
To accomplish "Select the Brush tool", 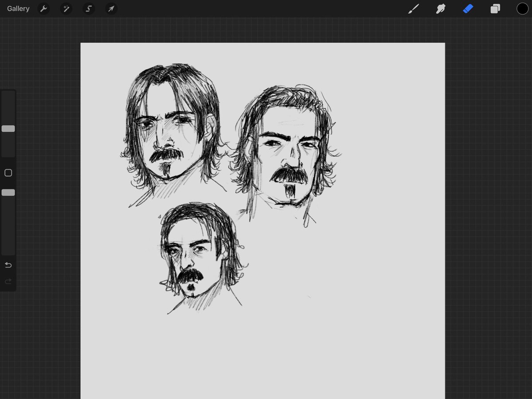I will coord(413,8).
